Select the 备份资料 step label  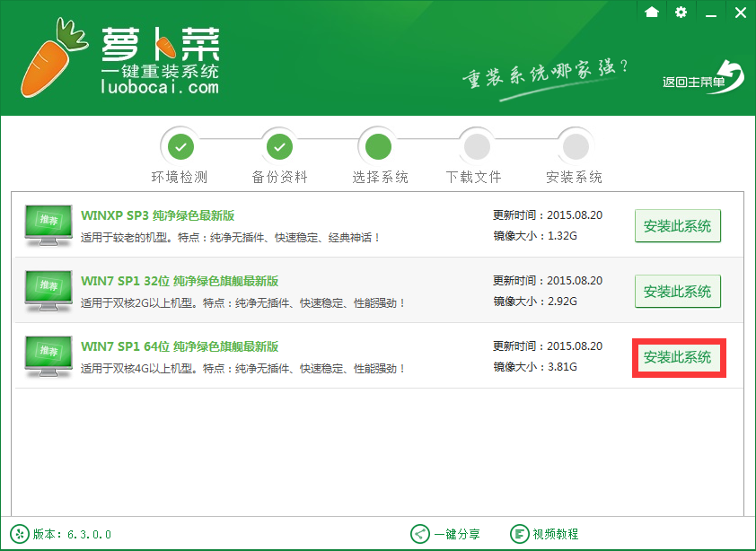click(279, 177)
